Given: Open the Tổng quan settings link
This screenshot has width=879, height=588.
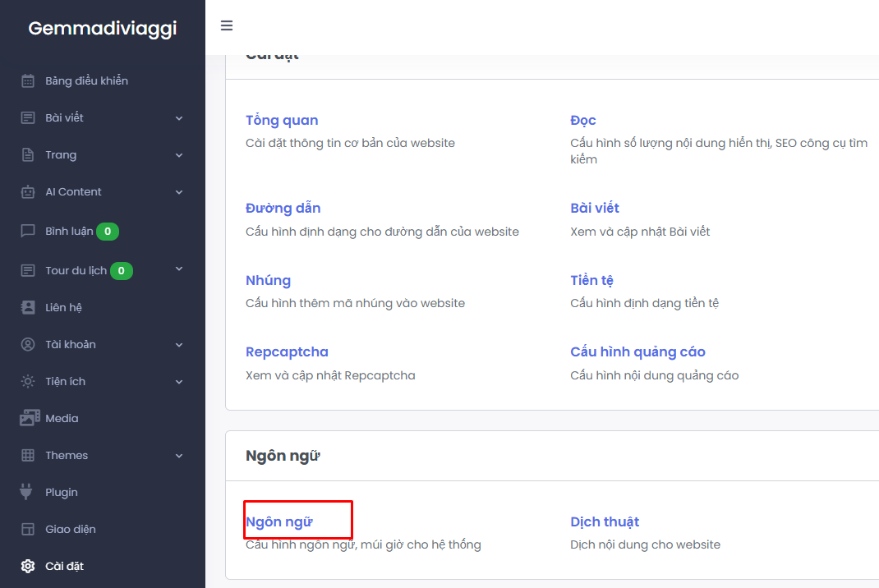Looking at the screenshot, I should pos(282,121).
